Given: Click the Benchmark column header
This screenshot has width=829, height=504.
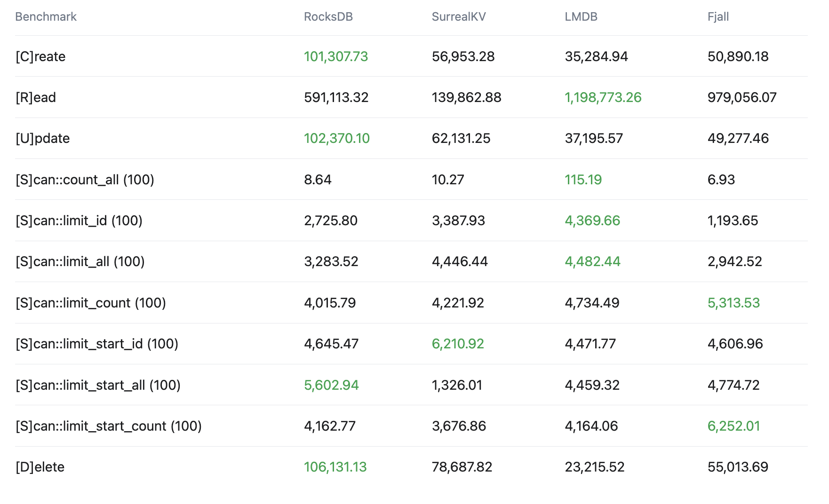Looking at the screenshot, I should (x=46, y=17).
